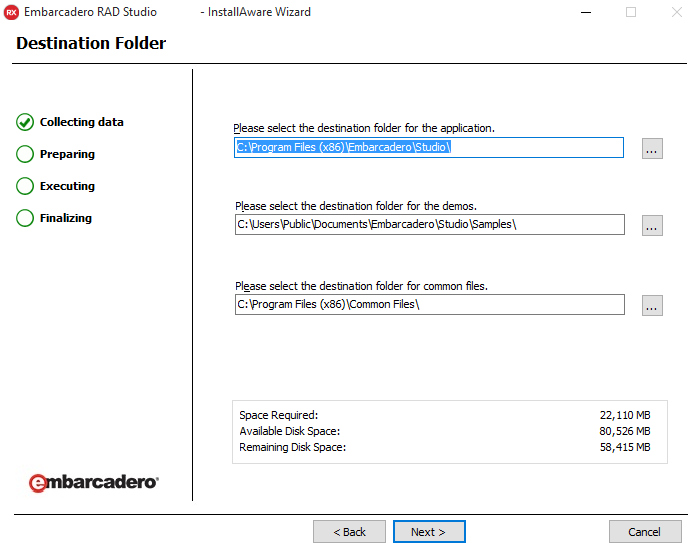
Task: Click the application destination folder prompt text
Action: coord(364,128)
